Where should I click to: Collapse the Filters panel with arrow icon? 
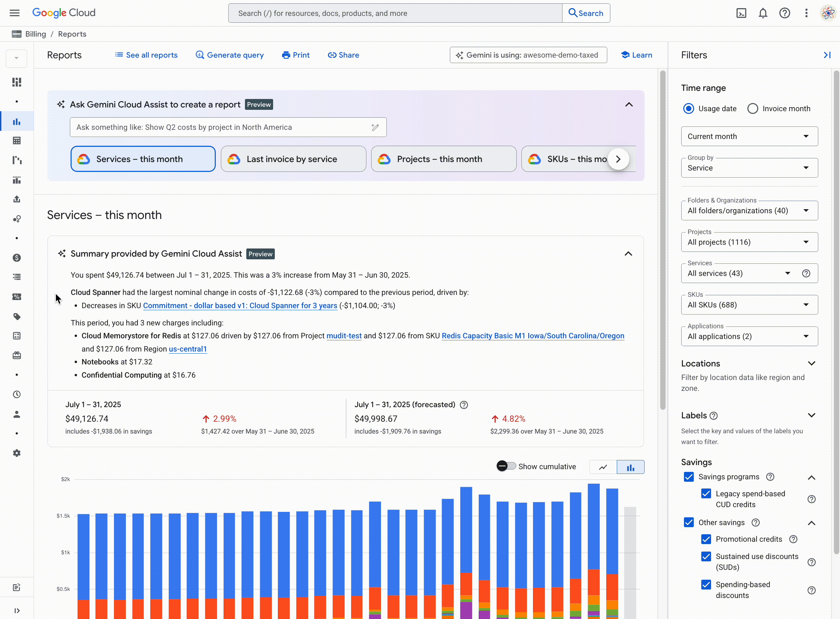point(826,55)
